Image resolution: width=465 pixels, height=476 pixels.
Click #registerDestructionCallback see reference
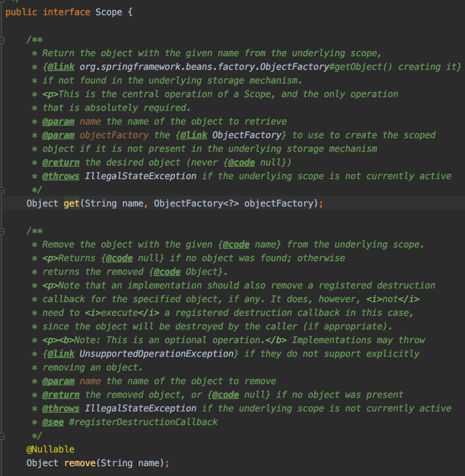coord(143,422)
